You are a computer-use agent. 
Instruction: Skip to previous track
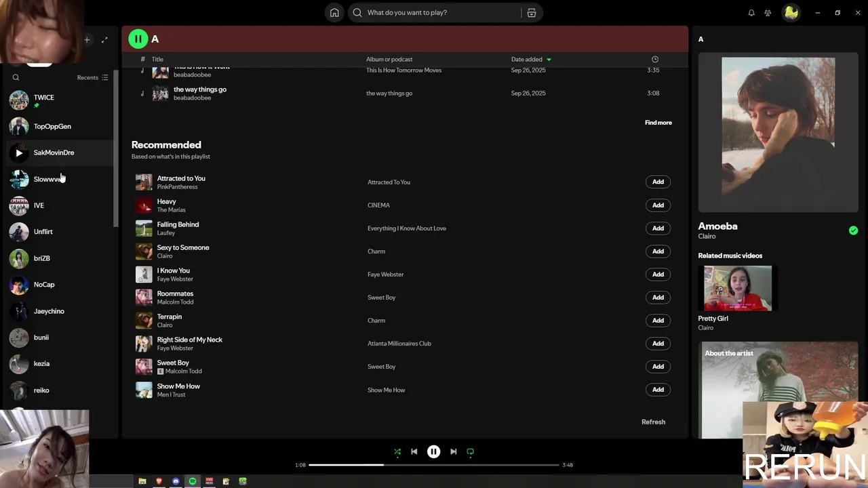pos(414,451)
